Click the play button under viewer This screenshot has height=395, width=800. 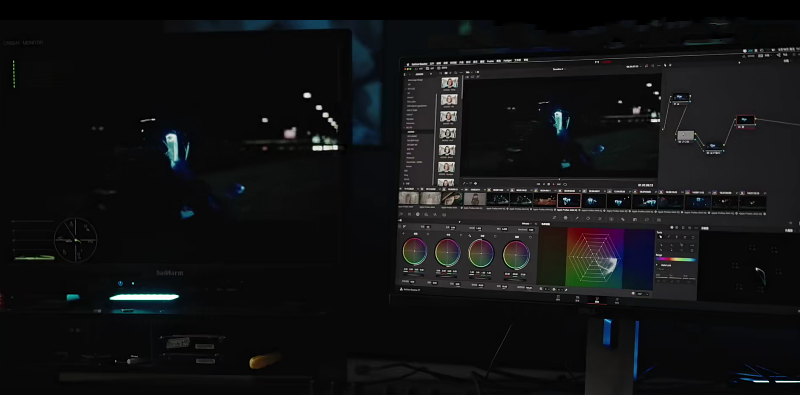pos(554,184)
